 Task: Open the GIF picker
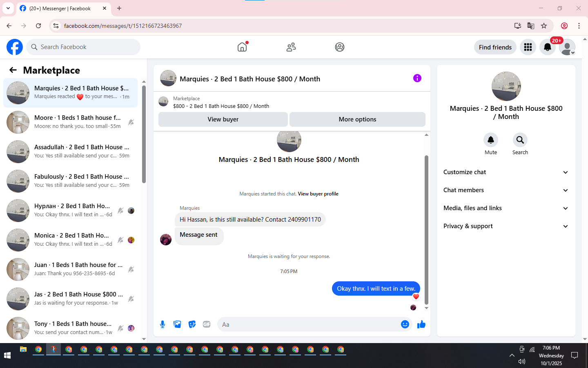207,324
